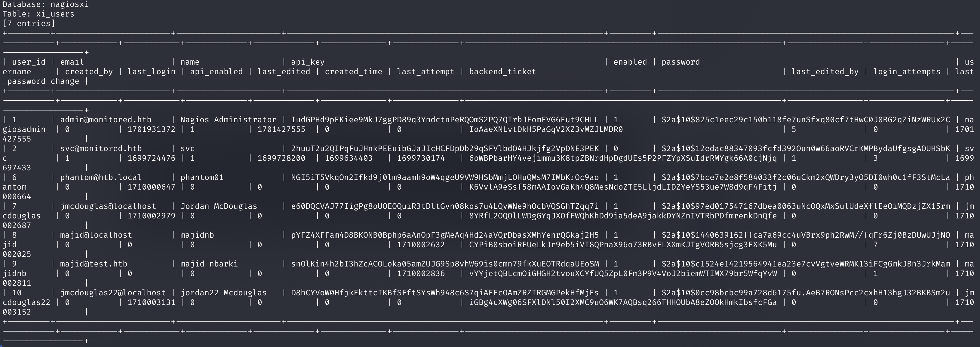980x347 pixels.
Task: Click the svc password hash '$2a$10$12edac88347093'
Action: [x=806, y=149]
